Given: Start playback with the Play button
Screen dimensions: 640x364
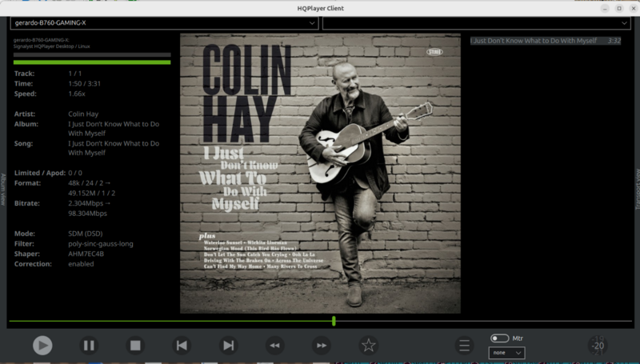Looking at the screenshot, I should (42, 346).
